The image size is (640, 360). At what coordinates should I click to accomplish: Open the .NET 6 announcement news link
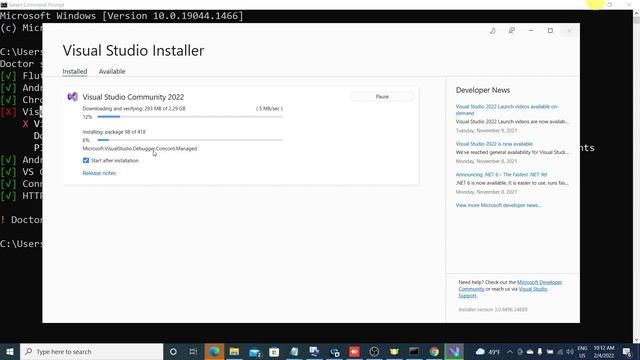[x=501, y=175]
